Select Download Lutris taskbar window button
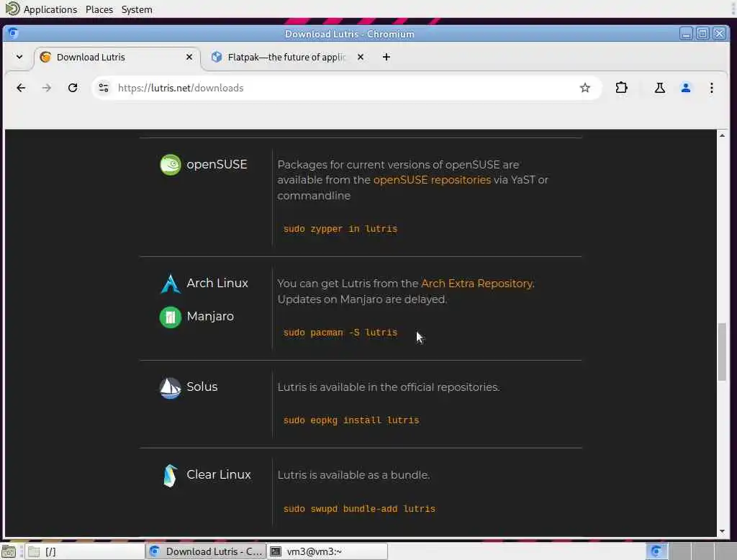 click(206, 551)
